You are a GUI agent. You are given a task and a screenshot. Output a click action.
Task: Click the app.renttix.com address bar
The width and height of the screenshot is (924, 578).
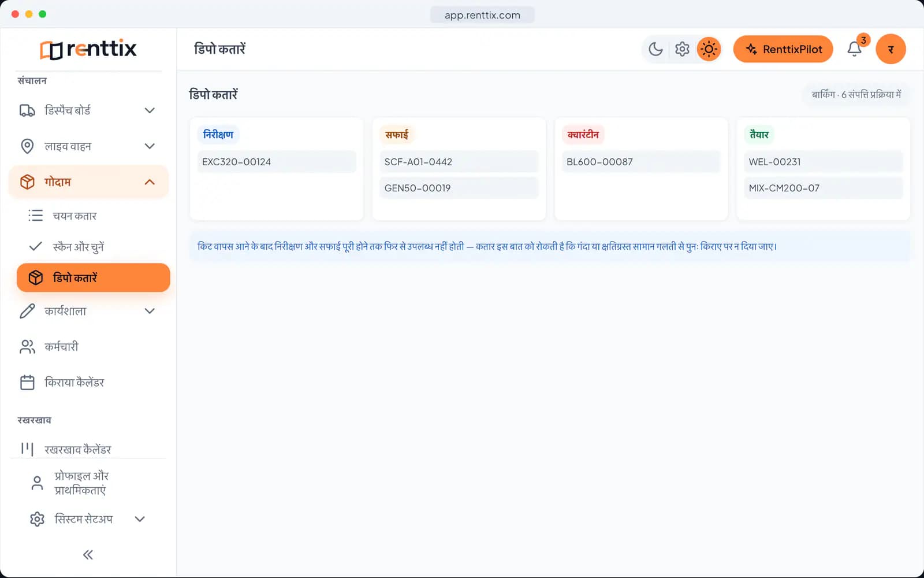click(x=482, y=15)
